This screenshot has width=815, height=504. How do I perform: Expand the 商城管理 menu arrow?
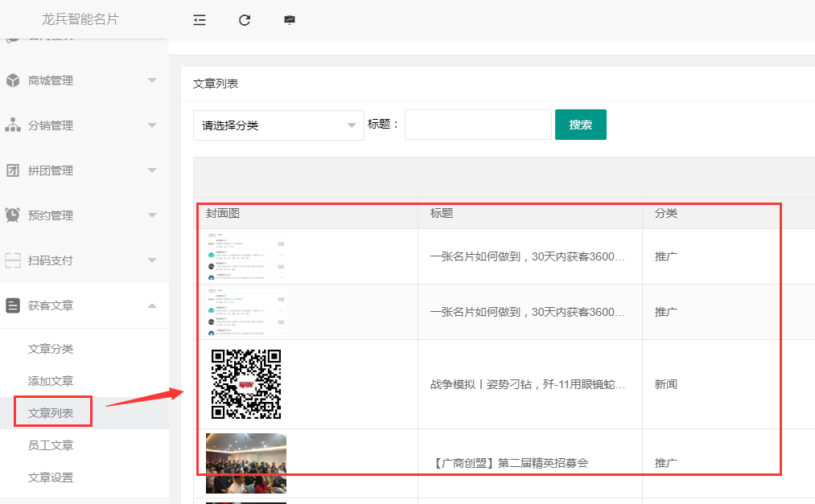152,80
